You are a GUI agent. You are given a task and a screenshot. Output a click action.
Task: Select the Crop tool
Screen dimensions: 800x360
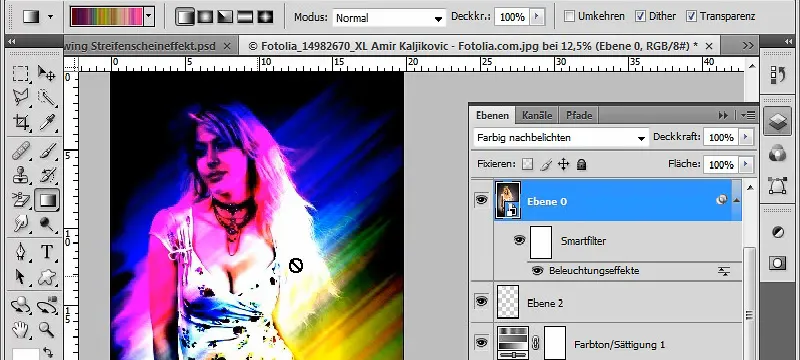pos(21,122)
